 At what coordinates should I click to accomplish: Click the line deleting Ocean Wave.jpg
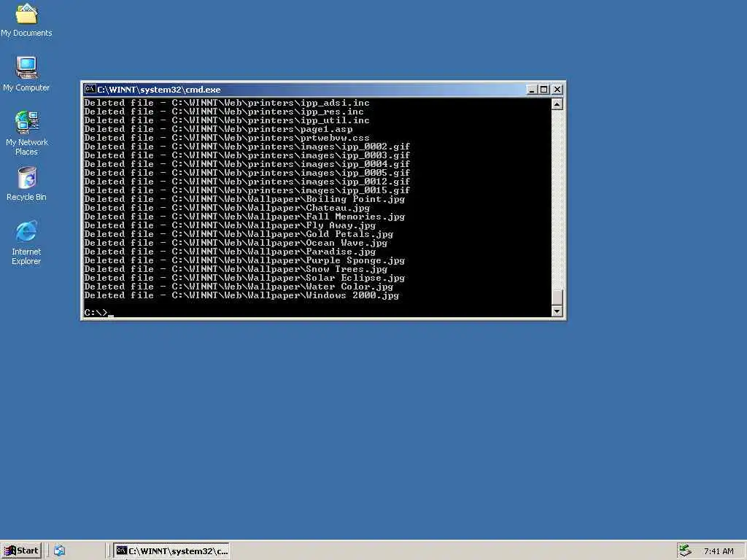[236, 243]
